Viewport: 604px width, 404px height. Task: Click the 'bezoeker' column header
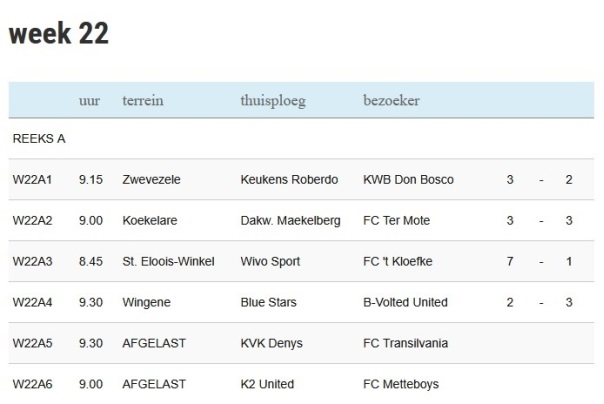pos(391,100)
